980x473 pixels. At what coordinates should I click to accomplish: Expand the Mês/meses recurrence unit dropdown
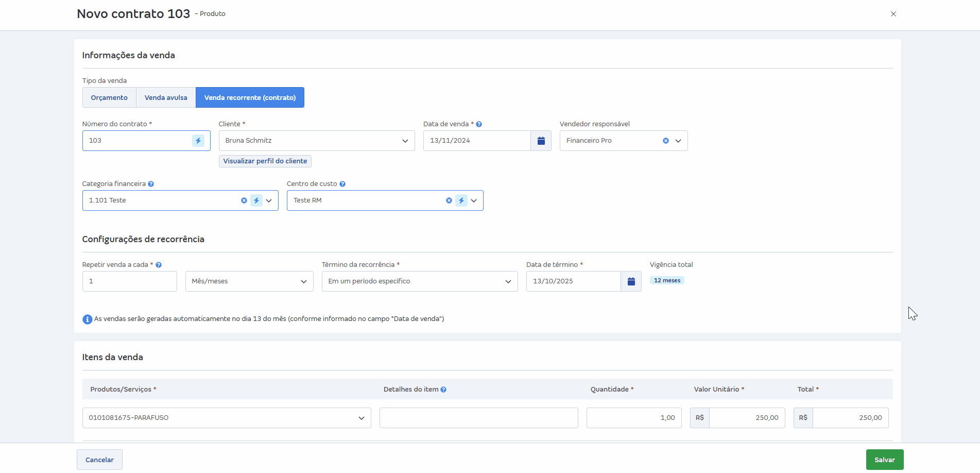pyautogui.click(x=303, y=281)
